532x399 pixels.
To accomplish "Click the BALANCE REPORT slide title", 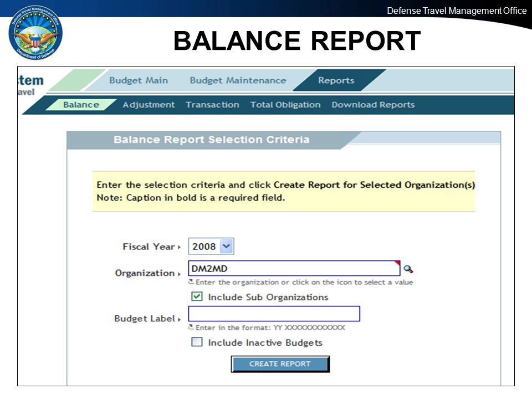I will coord(297,40).
